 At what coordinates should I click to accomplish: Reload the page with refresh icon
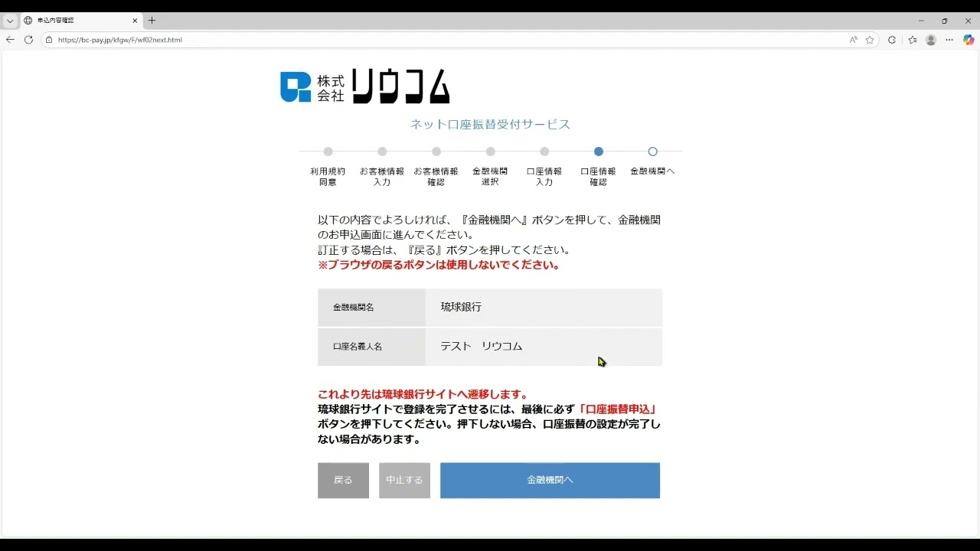tap(29, 40)
